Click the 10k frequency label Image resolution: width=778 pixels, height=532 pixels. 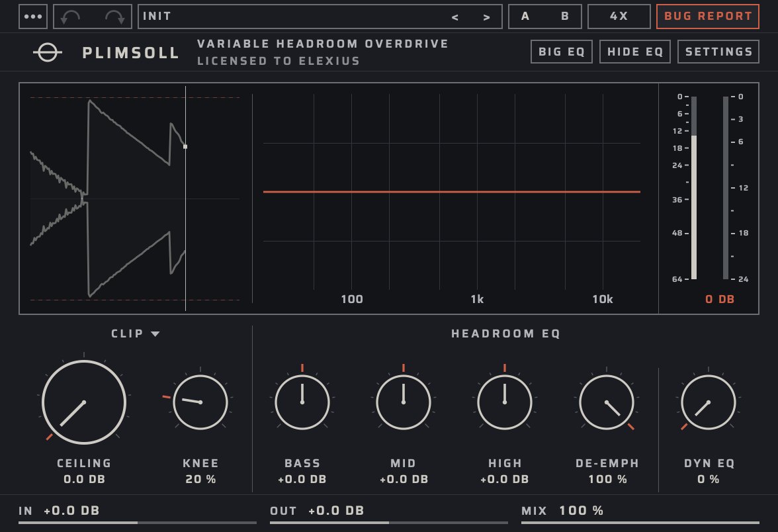(602, 299)
